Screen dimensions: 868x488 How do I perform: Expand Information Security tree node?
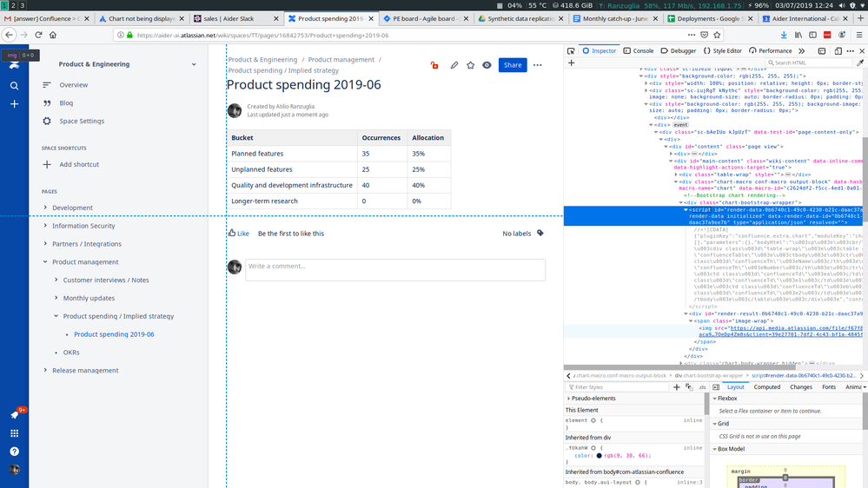pyautogui.click(x=45, y=226)
